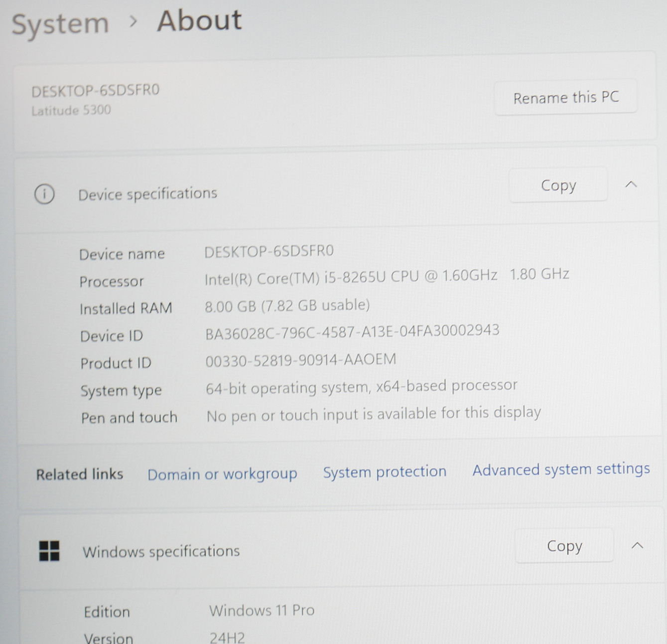Click the Device specifications info icon
The image size is (667, 644).
[44, 194]
